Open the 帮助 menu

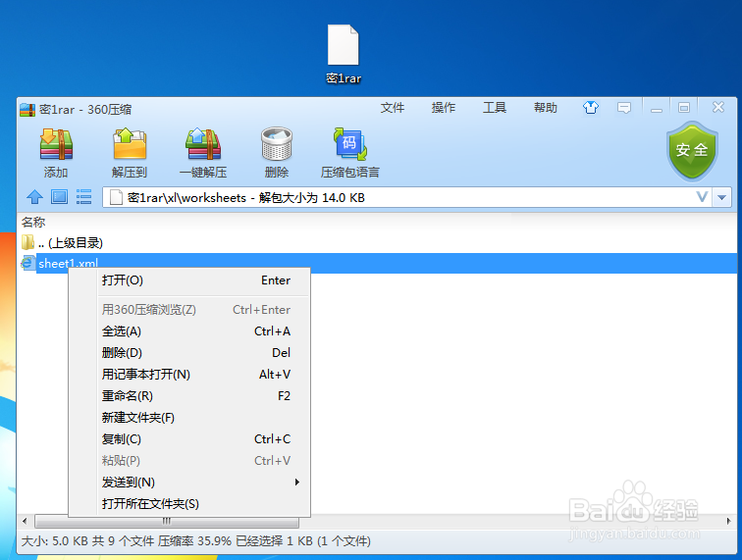(546, 108)
